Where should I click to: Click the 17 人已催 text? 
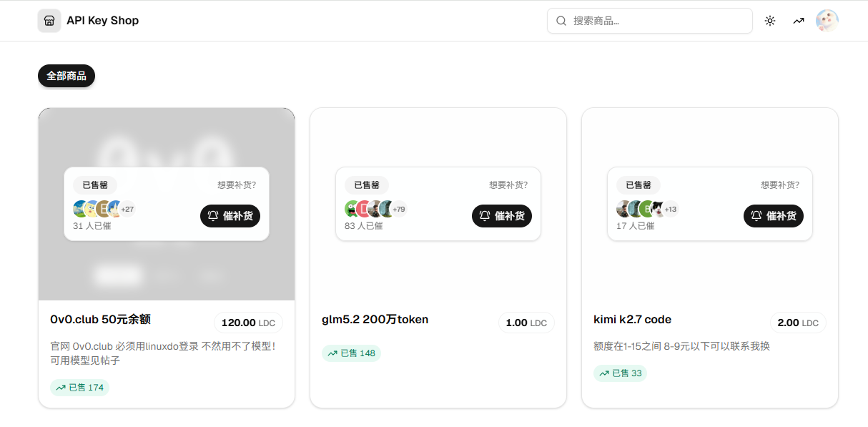point(635,226)
